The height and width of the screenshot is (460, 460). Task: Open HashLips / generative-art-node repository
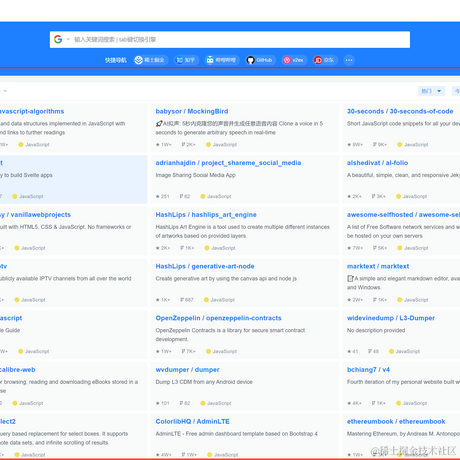(205, 266)
